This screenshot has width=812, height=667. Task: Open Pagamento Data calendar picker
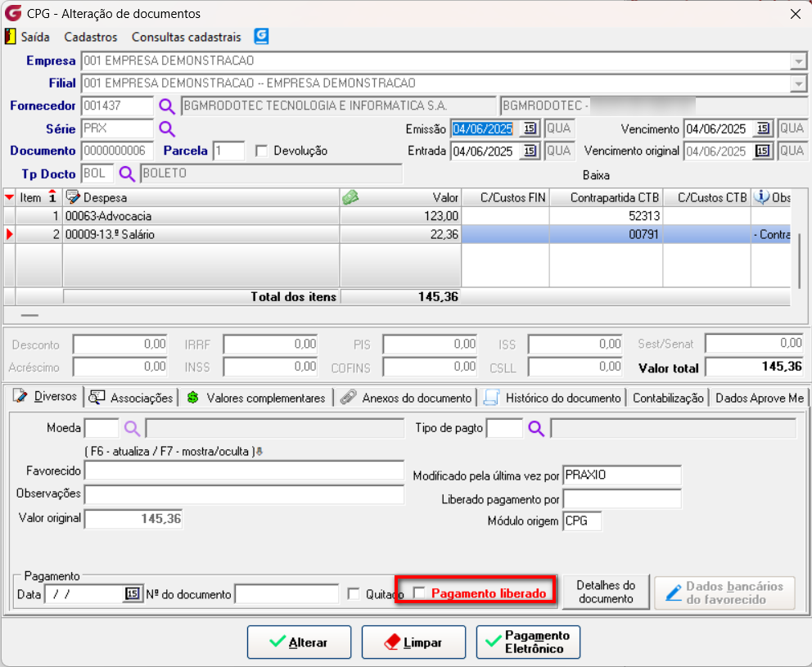tap(132, 593)
